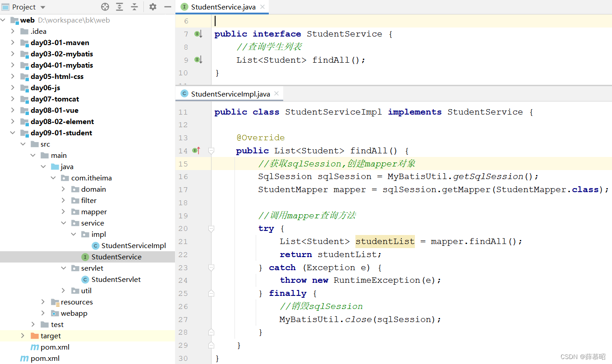The image size is (612, 364).
Task: Collapse the impl package
Action: (74, 234)
